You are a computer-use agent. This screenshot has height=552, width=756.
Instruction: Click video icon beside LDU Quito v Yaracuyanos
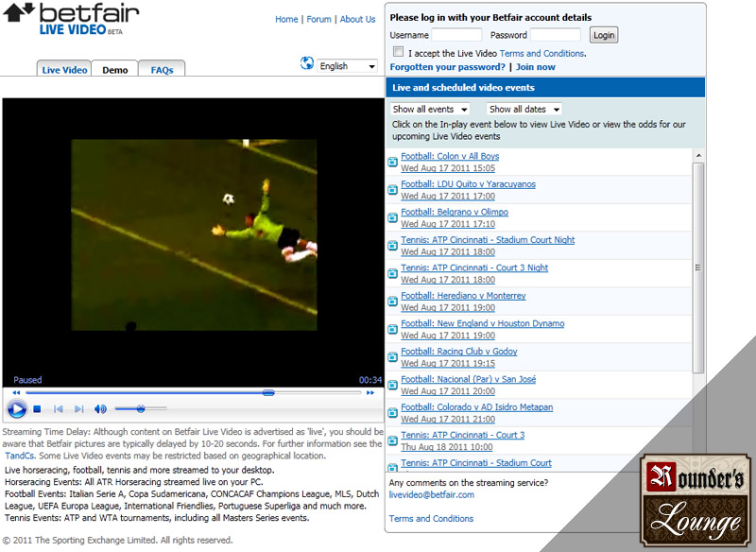coord(392,190)
